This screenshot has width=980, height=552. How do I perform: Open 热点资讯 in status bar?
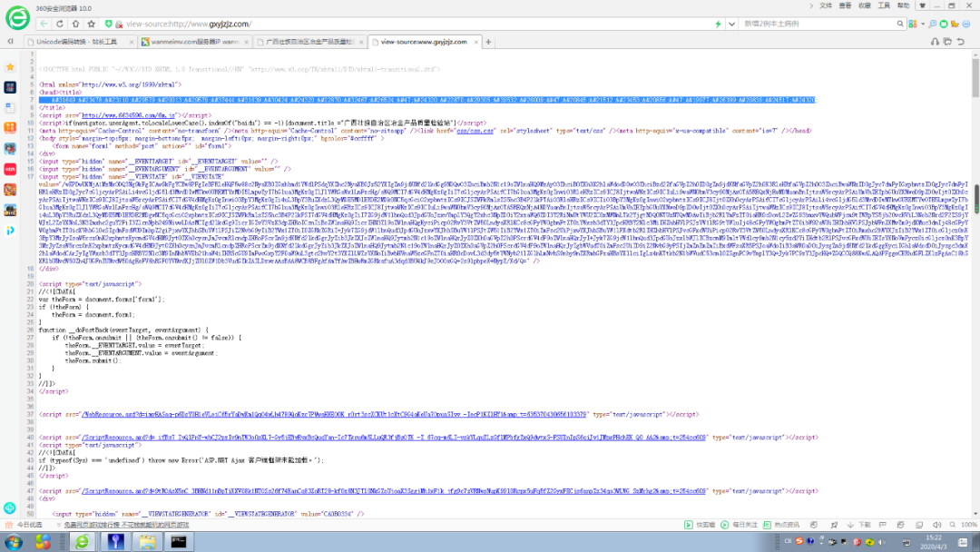[780, 525]
